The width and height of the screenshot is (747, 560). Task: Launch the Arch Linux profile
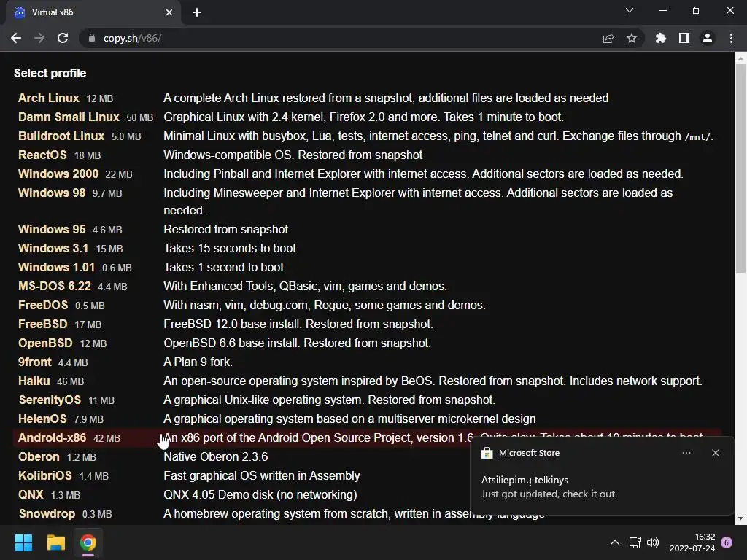click(x=49, y=98)
